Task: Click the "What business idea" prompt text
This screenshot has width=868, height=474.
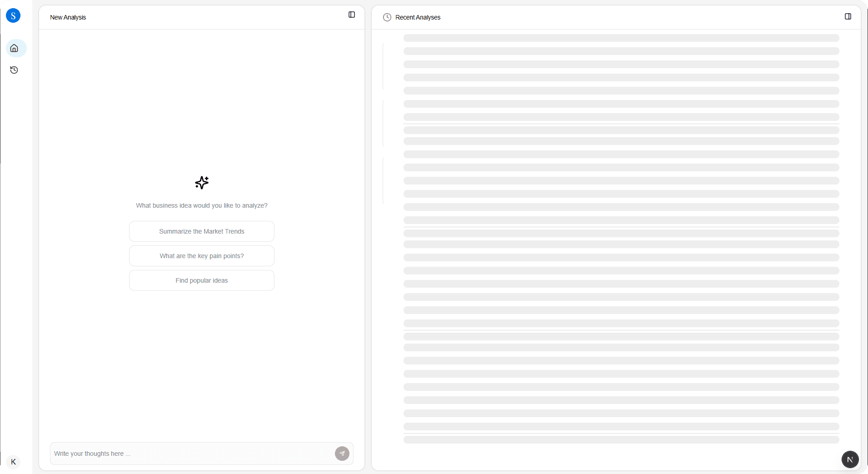Action: [202, 205]
